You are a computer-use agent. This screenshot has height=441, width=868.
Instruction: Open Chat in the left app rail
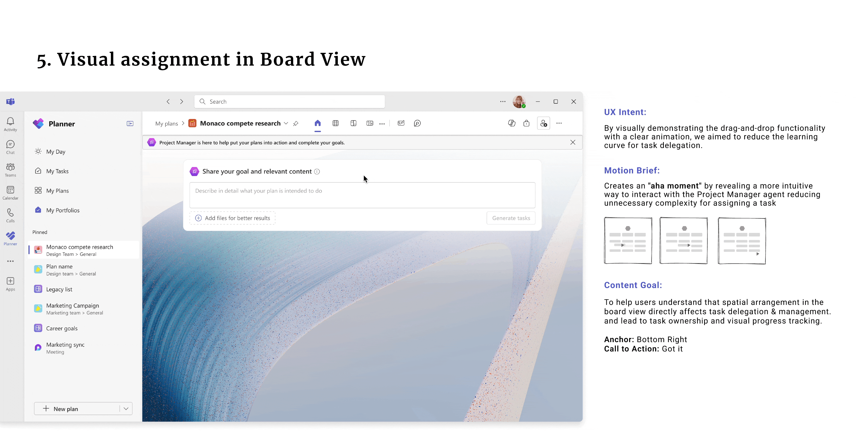tap(11, 147)
